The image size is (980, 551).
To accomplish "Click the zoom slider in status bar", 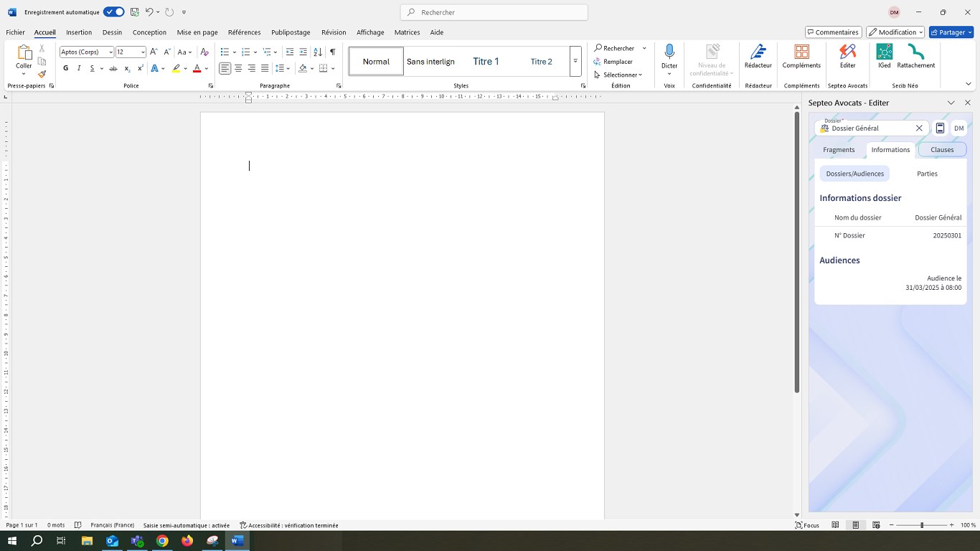I will click(x=922, y=525).
